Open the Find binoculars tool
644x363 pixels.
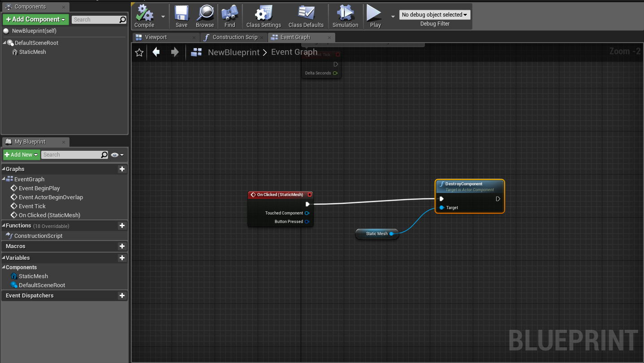230,17
